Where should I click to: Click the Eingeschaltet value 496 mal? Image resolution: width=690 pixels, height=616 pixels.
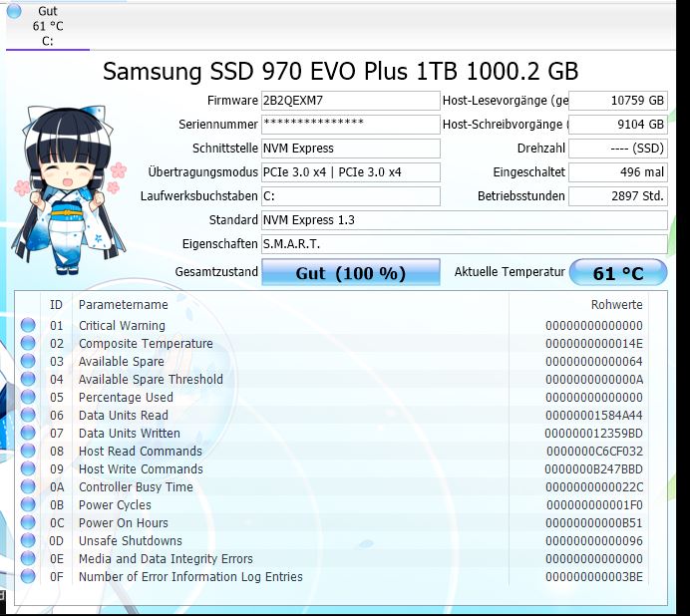tap(618, 172)
